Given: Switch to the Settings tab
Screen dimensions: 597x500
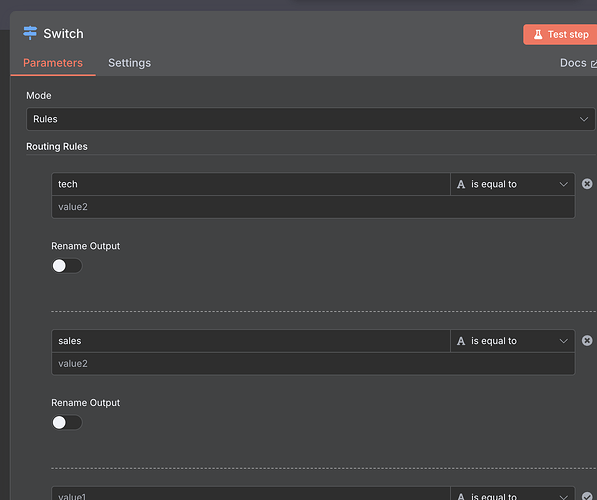Looking at the screenshot, I should [x=129, y=63].
